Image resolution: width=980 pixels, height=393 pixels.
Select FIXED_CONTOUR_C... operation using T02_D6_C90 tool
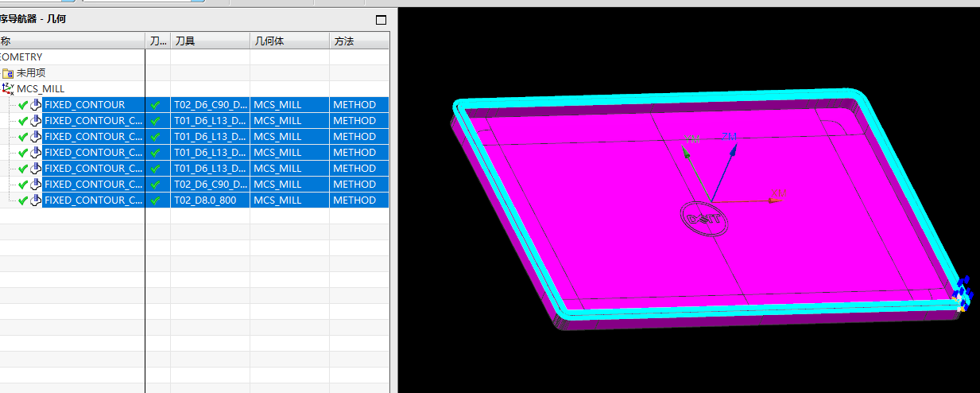(x=93, y=185)
